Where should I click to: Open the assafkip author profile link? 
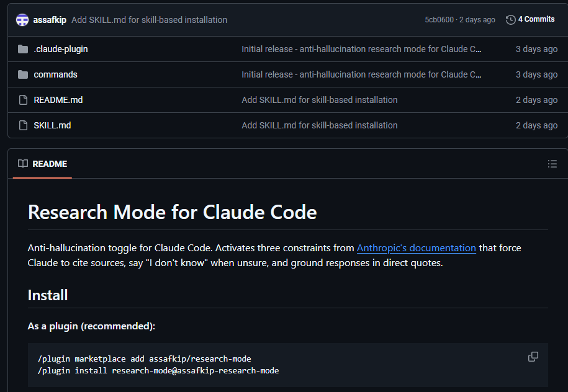(x=50, y=20)
